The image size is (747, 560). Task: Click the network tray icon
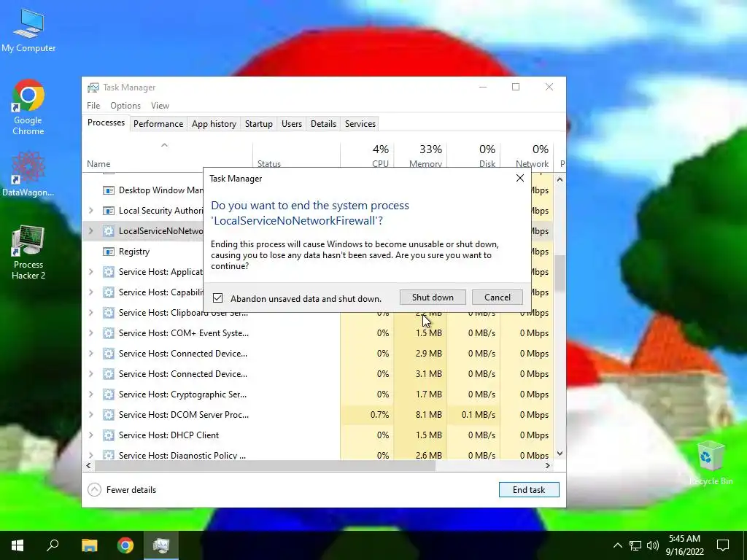[635, 545]
